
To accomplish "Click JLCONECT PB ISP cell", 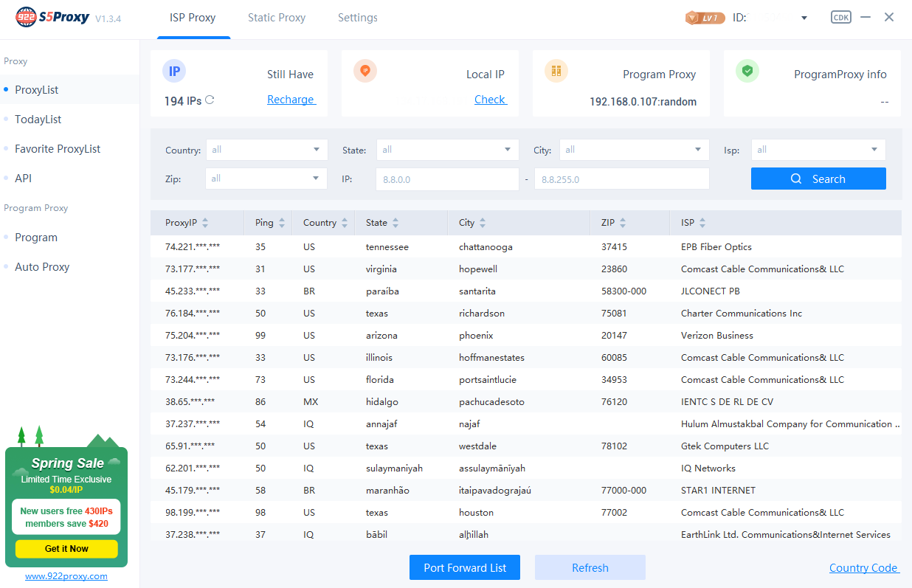I will tap(710, 291).
